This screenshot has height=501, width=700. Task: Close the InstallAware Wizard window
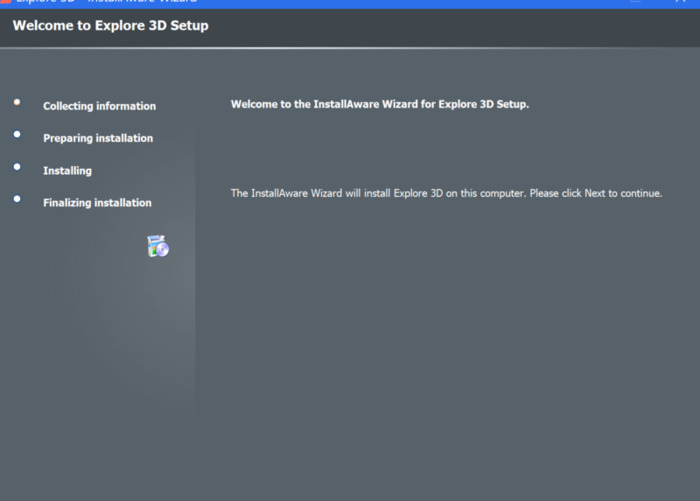680,1
